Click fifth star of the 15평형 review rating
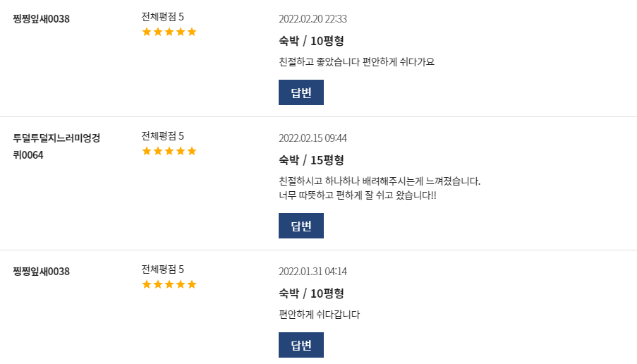637x364 pixels. click(x=192, y=151)
